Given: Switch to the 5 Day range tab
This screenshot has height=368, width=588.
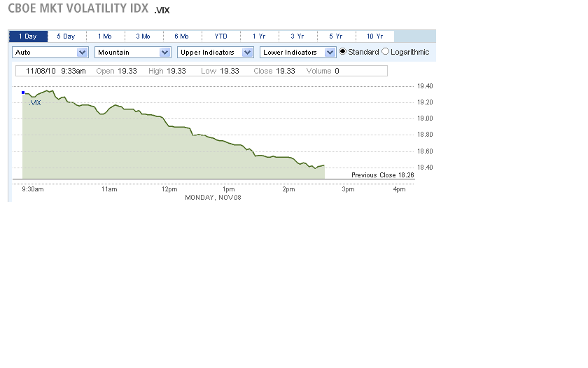Looking at the screenshot, I should coord(66,36).
